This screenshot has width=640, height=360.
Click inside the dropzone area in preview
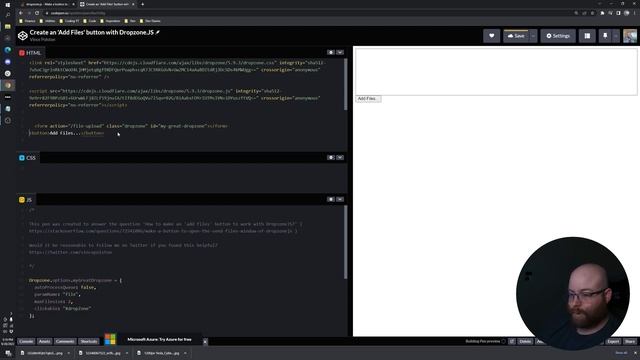[x=496, y=72]
